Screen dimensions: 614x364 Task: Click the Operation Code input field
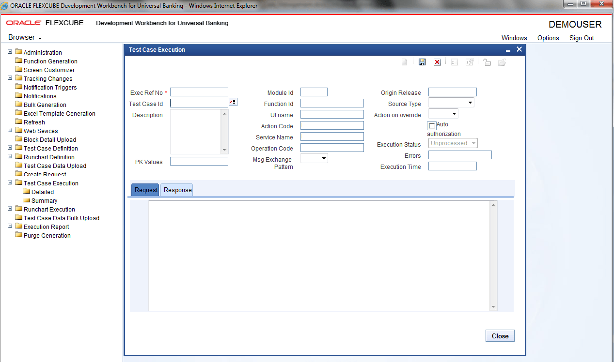pos(332,148)
